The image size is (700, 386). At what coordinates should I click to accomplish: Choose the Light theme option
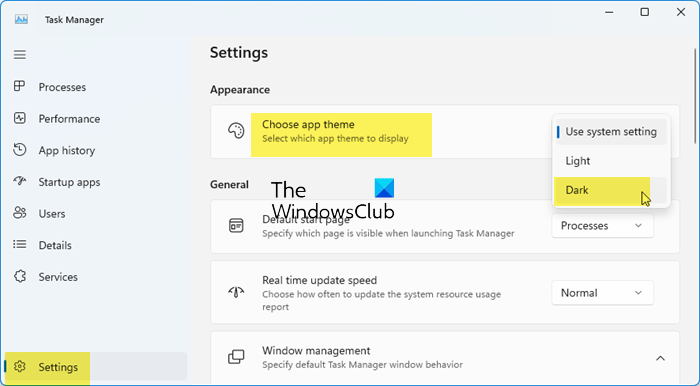611,161
